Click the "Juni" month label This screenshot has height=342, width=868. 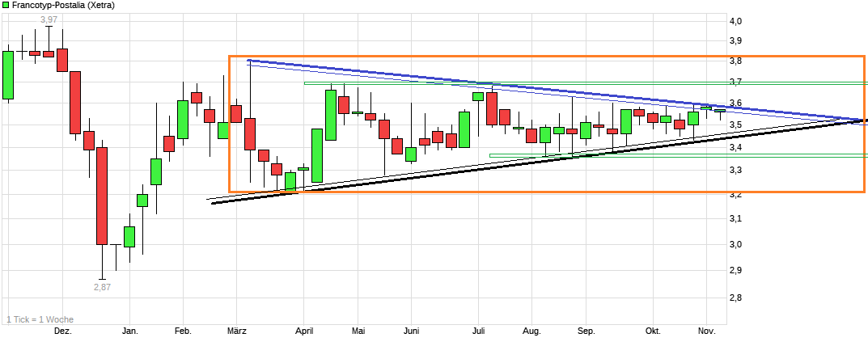click(411, 331)
